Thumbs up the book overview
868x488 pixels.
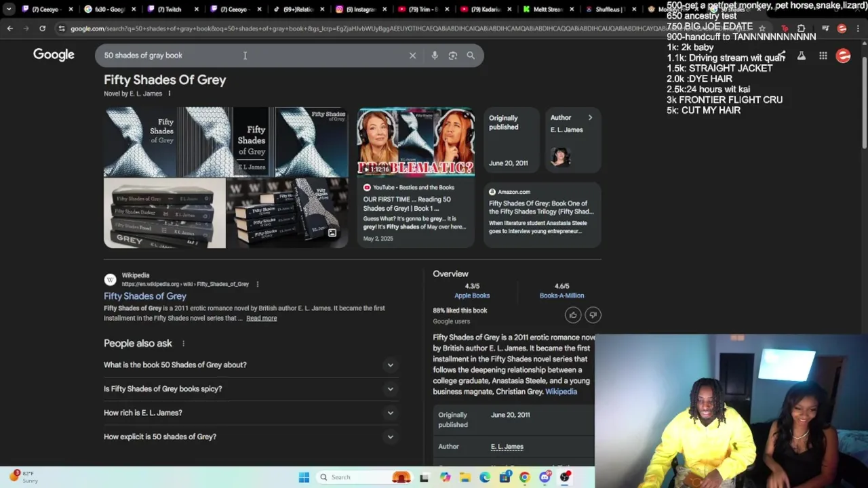click(x=573, y=314)
